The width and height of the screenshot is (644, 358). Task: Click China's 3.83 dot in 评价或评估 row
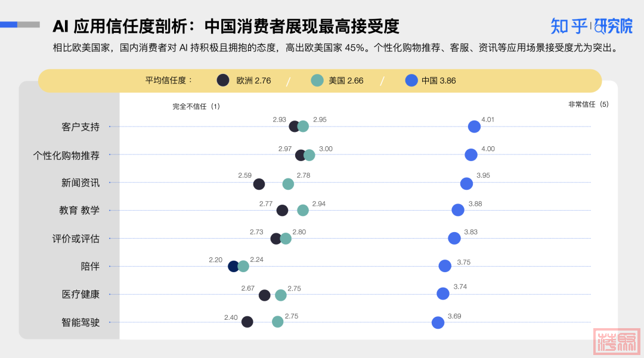click(454, 238)
